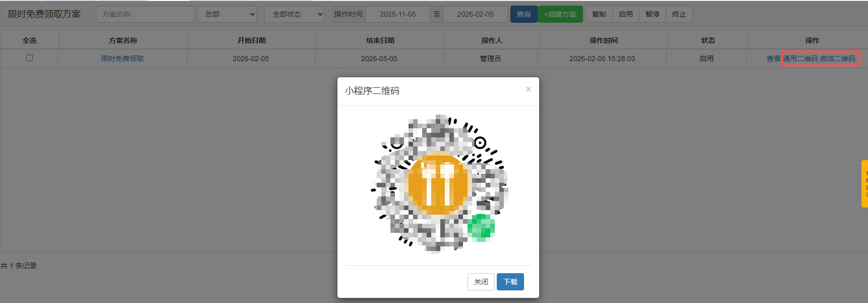
Task: Click the 启用 status cell in the row
Action: (x=707, y=59)
